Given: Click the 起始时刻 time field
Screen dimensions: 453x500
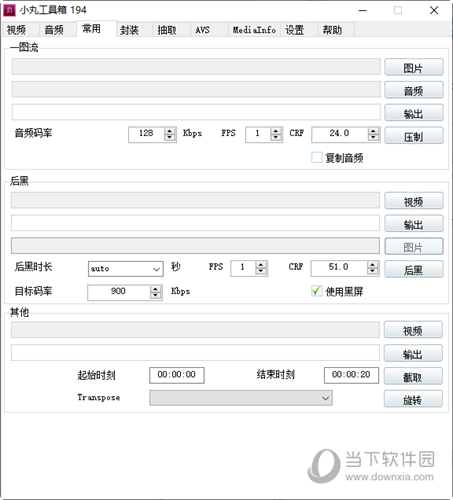Looking at the screenshot, I should click(x=177, y=375).
